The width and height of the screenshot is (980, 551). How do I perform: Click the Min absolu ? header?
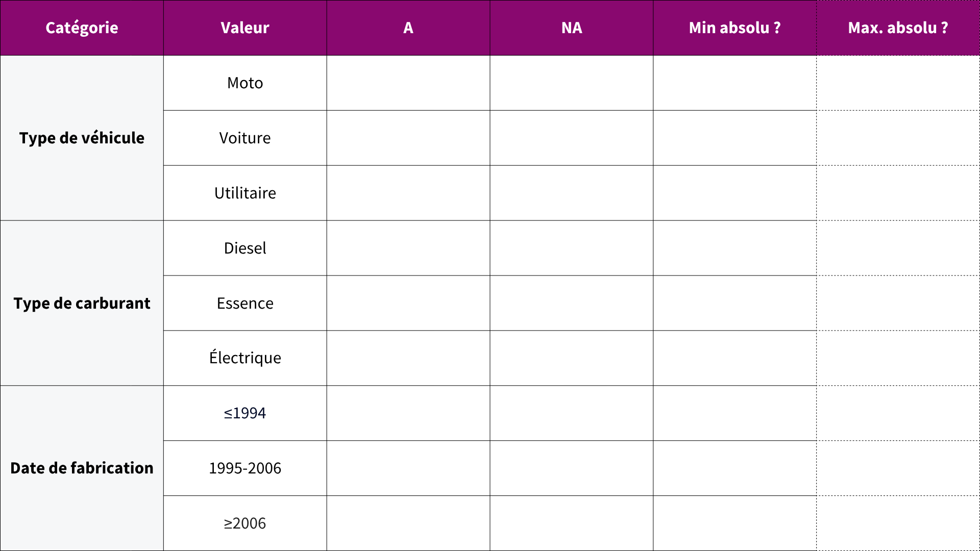click(x=734, y=28)
